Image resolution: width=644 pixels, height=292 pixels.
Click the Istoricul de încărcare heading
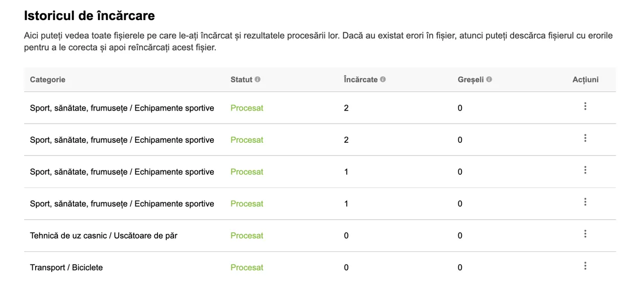[x=90, y=16]
